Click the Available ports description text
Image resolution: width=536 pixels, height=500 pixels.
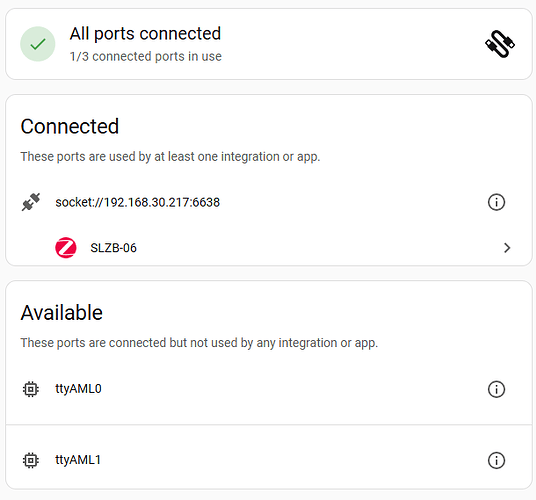pyautogui.click(x=199, y=343)
